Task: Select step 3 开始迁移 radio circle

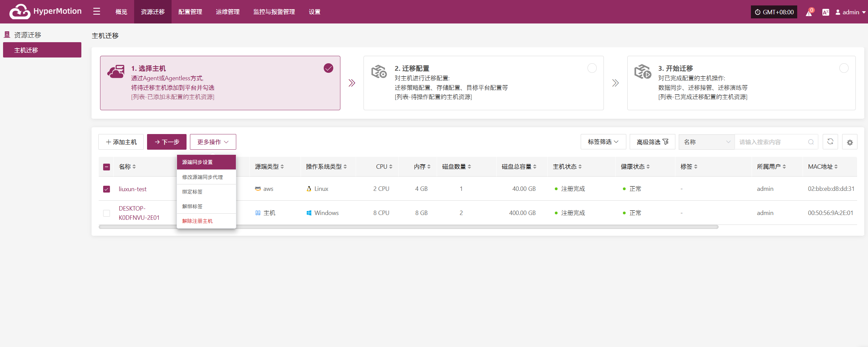Action: pos(844,68)
